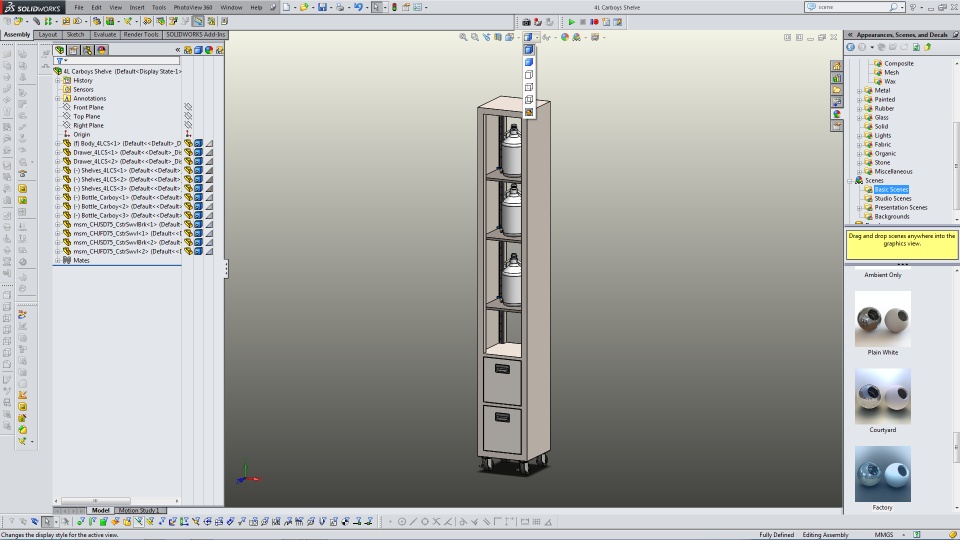Click the Plain White scene thumbnail

882,319
